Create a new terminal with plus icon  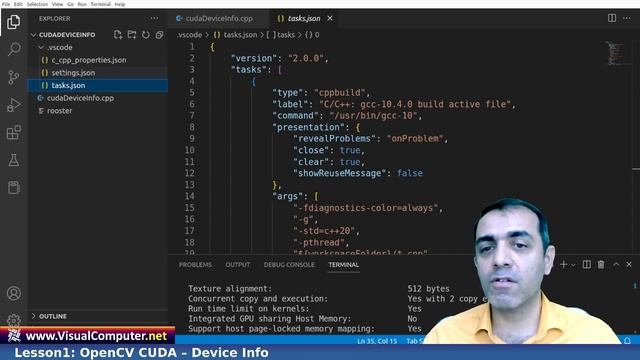coord(563,264)
